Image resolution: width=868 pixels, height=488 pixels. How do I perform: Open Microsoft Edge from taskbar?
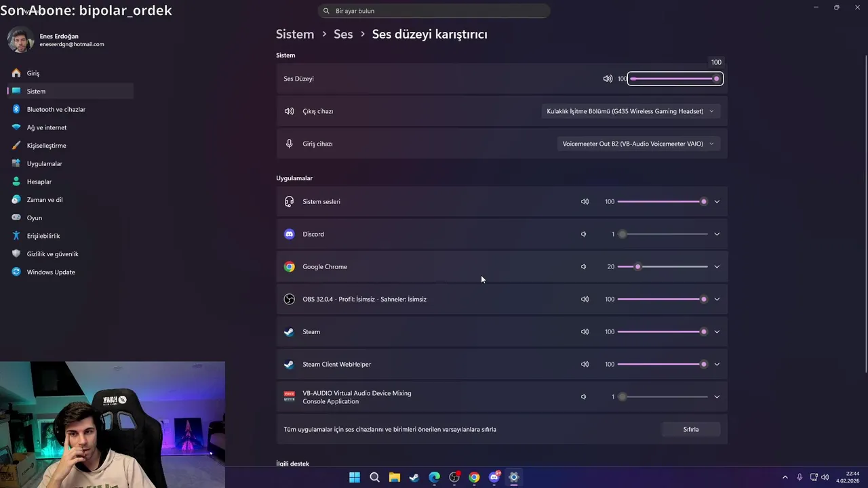point(434,477)
